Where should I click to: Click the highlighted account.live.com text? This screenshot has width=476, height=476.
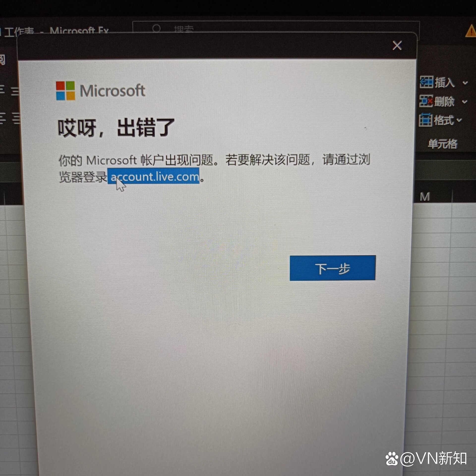tap(153, 176)
